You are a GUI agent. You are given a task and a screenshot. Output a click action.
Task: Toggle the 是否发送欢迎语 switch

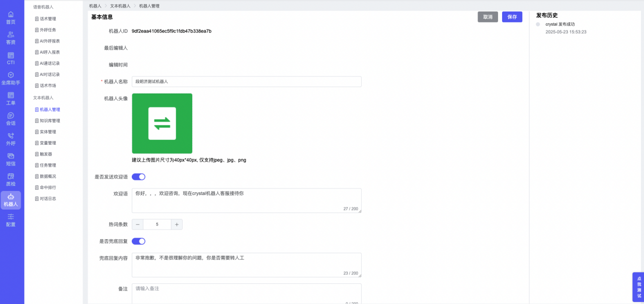click(x=138, y=177)
